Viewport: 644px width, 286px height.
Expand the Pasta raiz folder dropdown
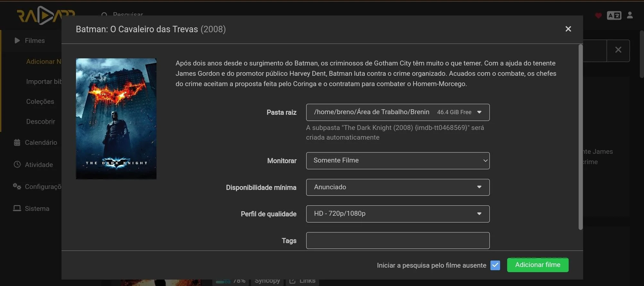[397, 112]
